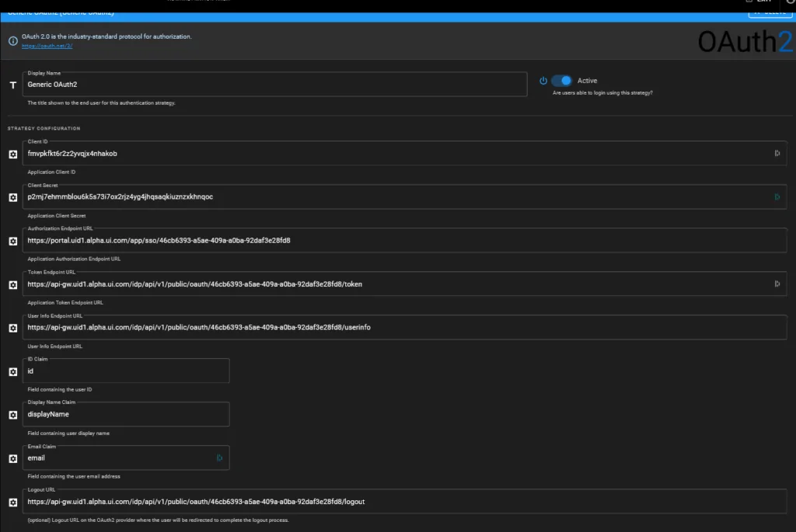Focus the Client ID input field
The image size is (796, 532).
pyautogui.click(x=404, y=153)
